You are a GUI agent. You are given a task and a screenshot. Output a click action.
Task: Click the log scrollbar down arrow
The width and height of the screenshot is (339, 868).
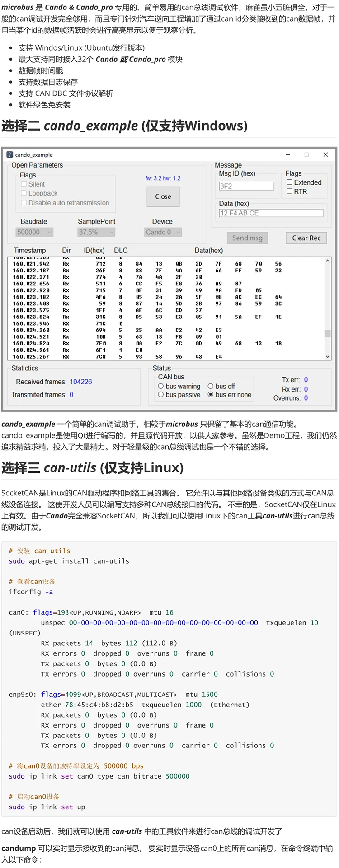[328, 356]
